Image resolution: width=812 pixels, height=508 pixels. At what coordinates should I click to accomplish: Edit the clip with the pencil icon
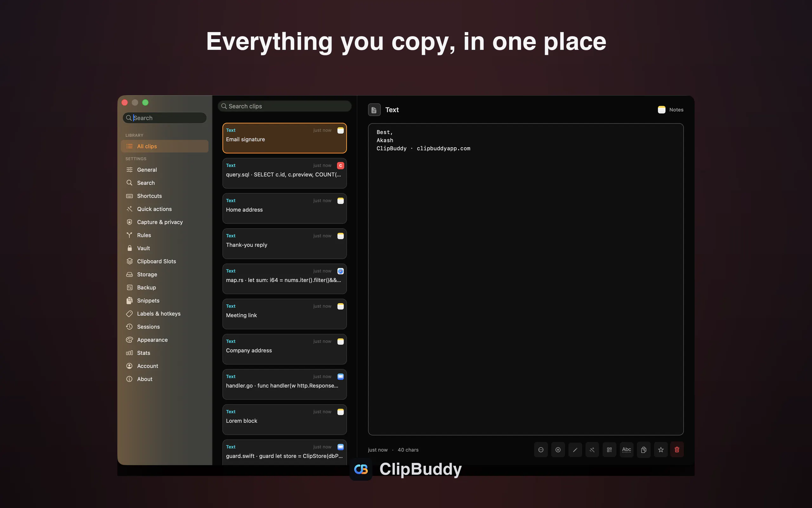pyautogui.click(x=575, y=450)
